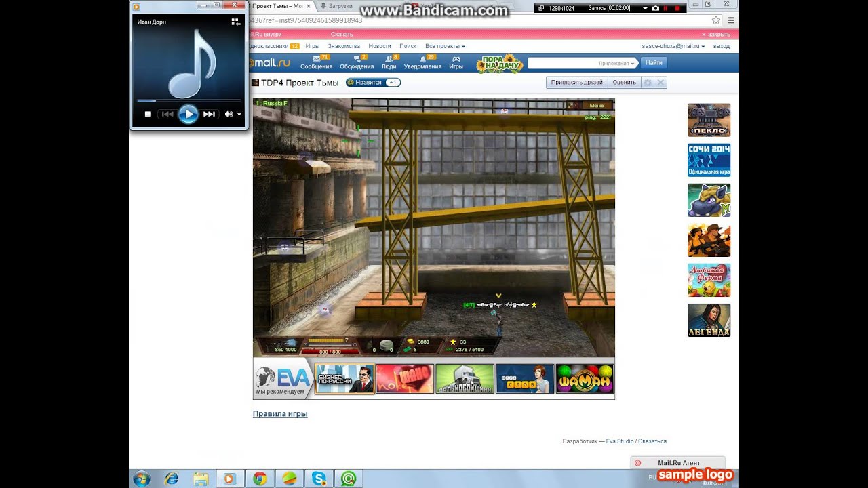The height and width of the screenshot is (488, 868).
Task: Click the media player seek bar
Action: [188, 100]
